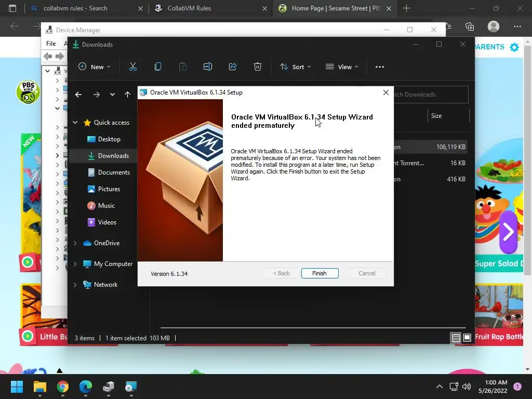The height and width of the screenshot is (399, 532).
Task: Go back with the Explorer back arrow
Action: (x=78, y=95)
